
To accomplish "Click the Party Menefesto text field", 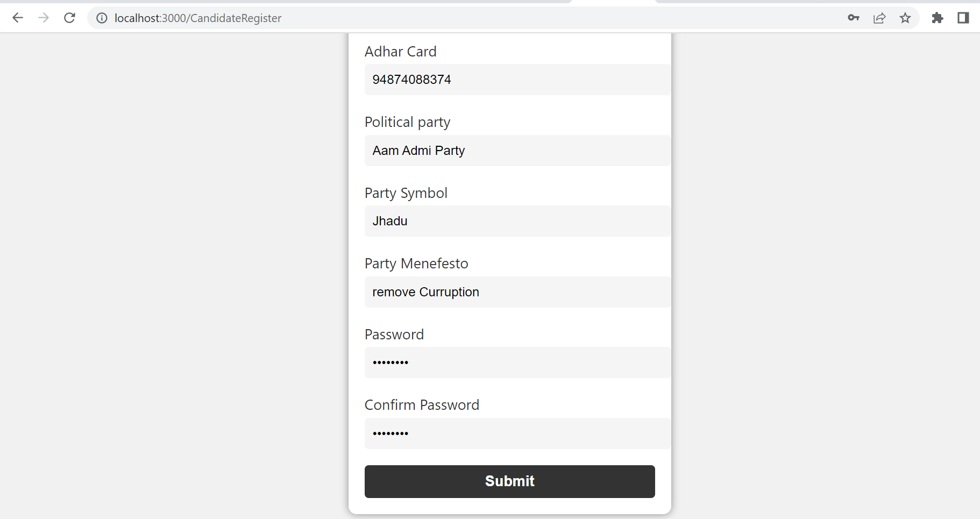I will (517, 292).
